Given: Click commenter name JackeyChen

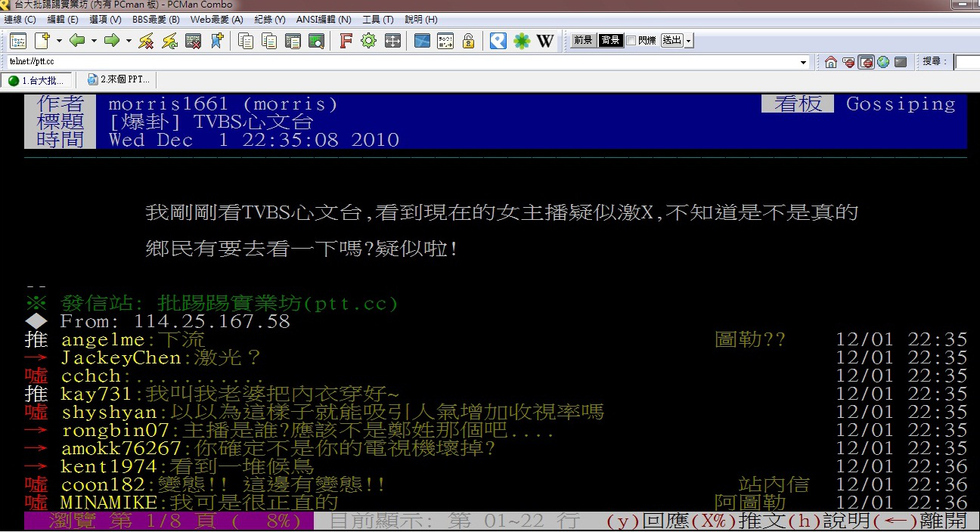Looking at the screenshot, I should click(121, 357).
